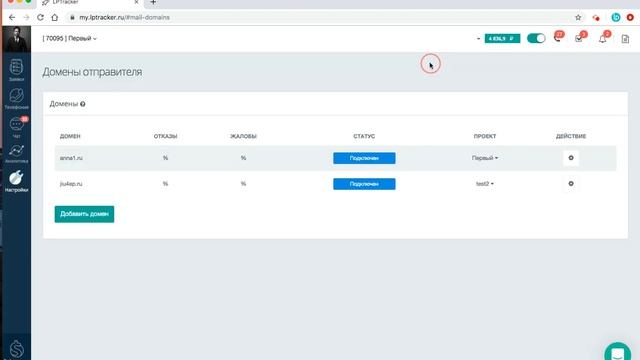Click the ПРОЕКТ column header
640x360 pixels.
(485, 136)
